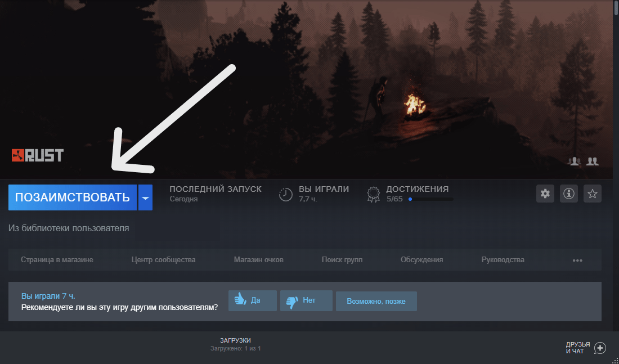The height and width of the screenshot is (364, 619).
Task: Click the playtime clock icon
Action: coord(285,194)
